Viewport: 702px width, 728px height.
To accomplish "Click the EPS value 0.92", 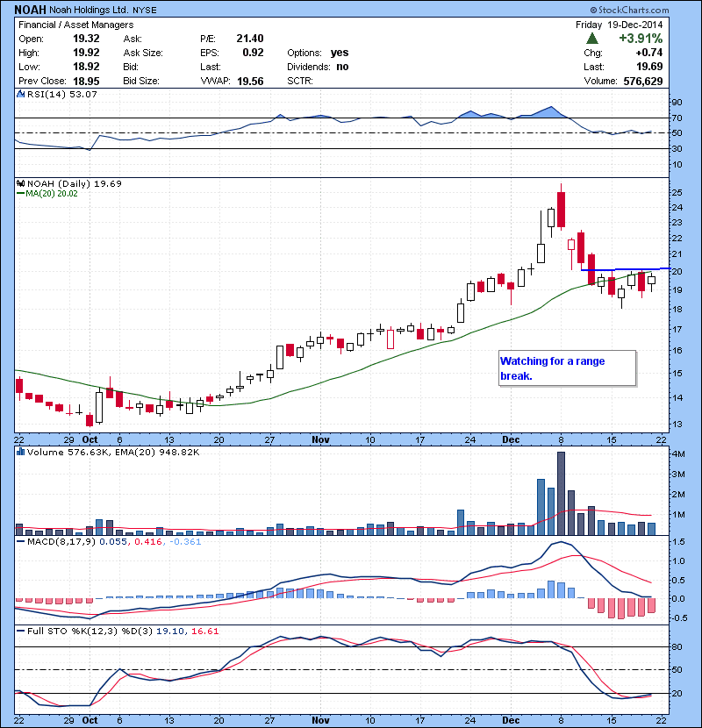I will coord(254,53).
